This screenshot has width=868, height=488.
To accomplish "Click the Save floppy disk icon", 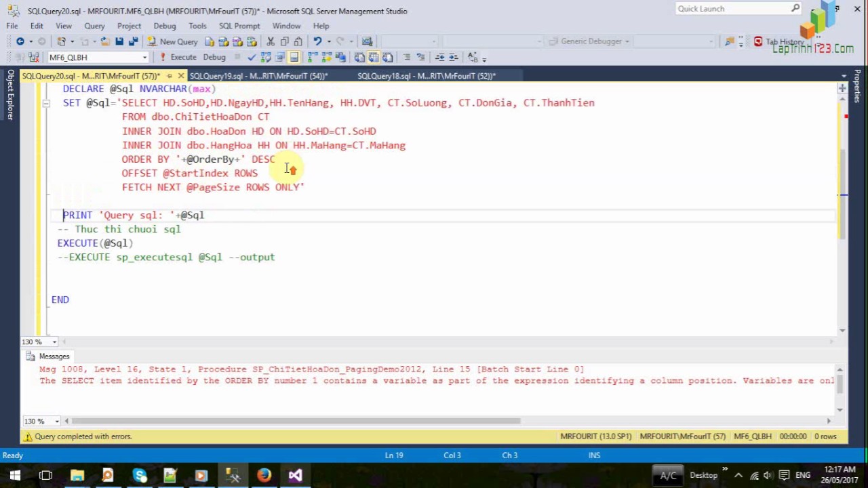I will (x=119, y=41).
